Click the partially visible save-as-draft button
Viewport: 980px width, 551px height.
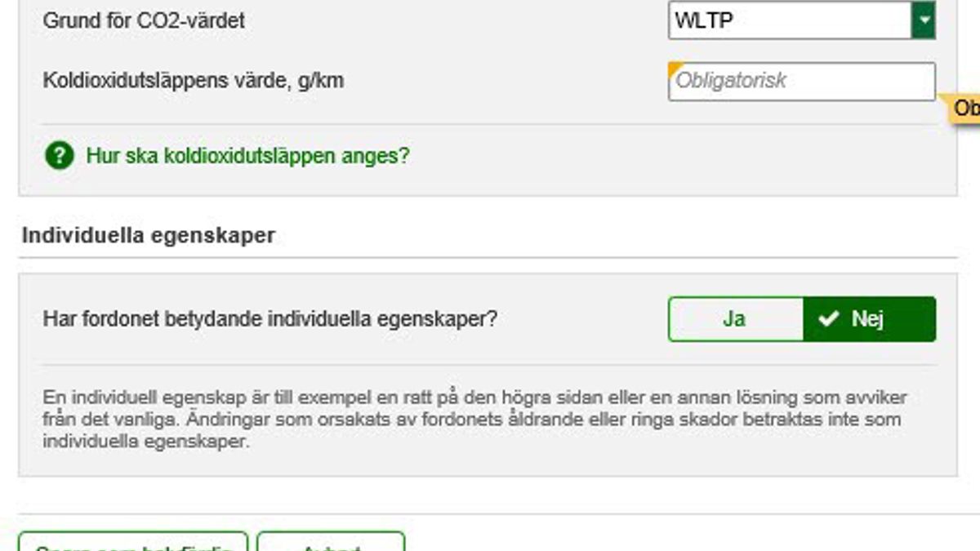[132, 542]
